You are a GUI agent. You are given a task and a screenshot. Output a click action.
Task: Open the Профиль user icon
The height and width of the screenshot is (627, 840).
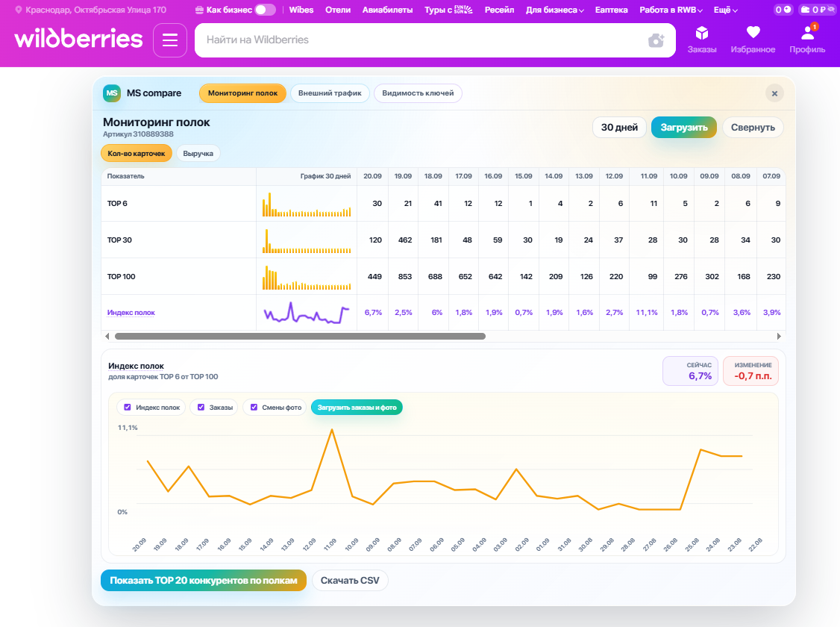(807, 40)
